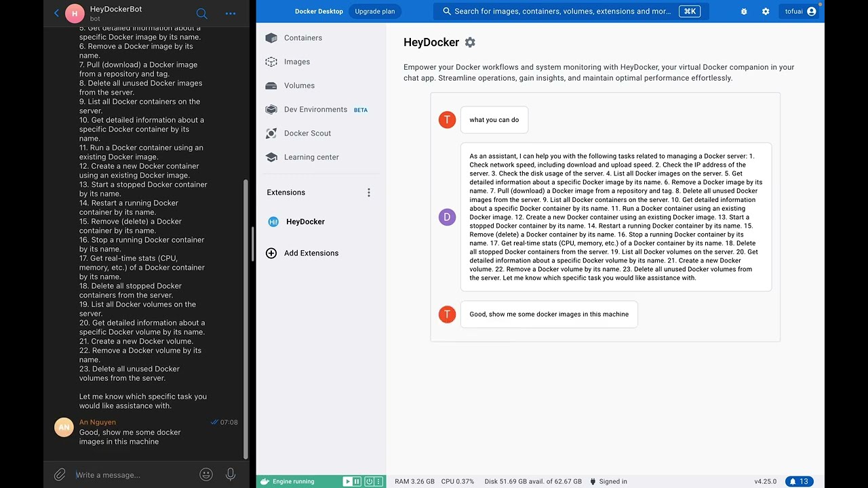
Task: Click the T avatar beside 'what you can do'
Action: click(x=447, y=120)
